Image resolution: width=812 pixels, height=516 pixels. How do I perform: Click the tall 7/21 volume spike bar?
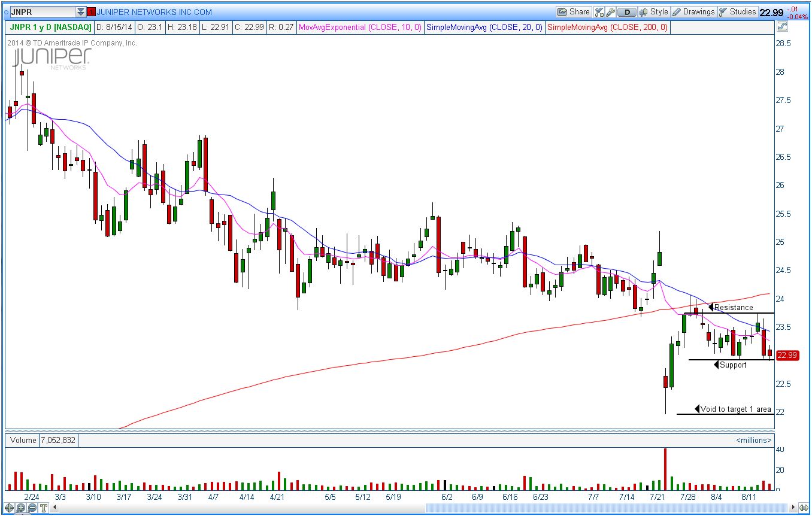665,469
